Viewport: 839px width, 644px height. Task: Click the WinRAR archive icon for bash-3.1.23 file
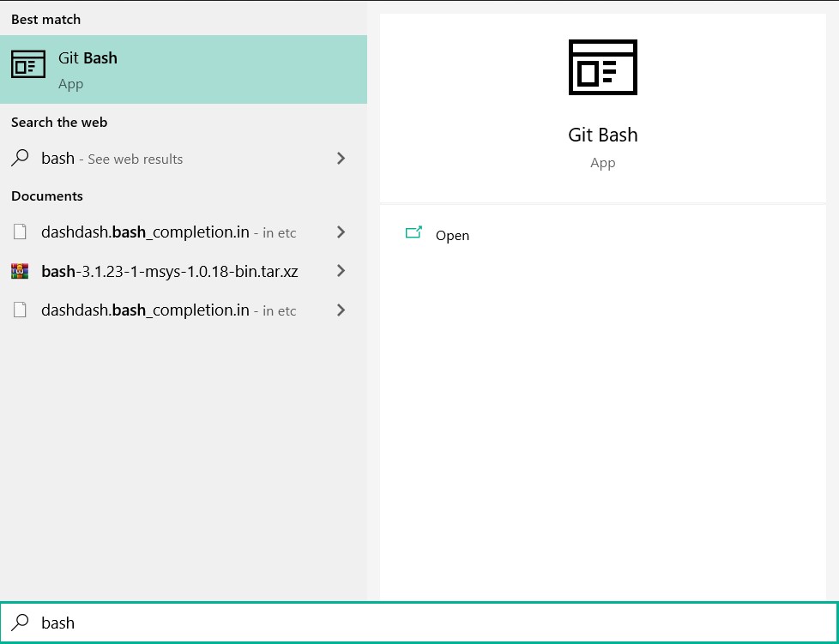[x=20, y=271]
